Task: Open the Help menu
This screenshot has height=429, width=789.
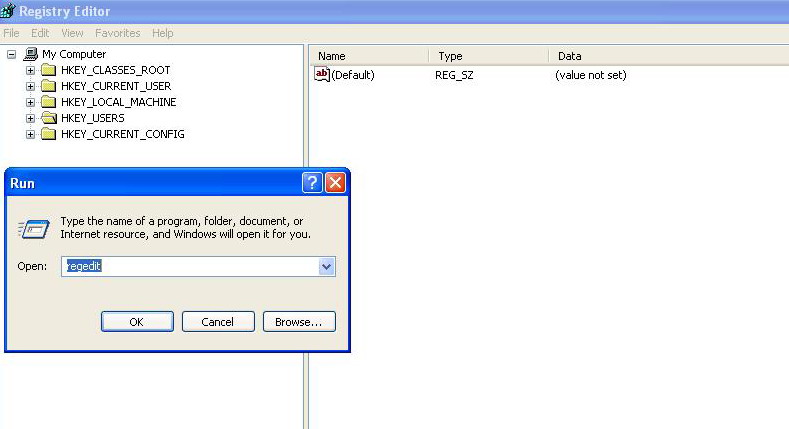Action: 163,33
